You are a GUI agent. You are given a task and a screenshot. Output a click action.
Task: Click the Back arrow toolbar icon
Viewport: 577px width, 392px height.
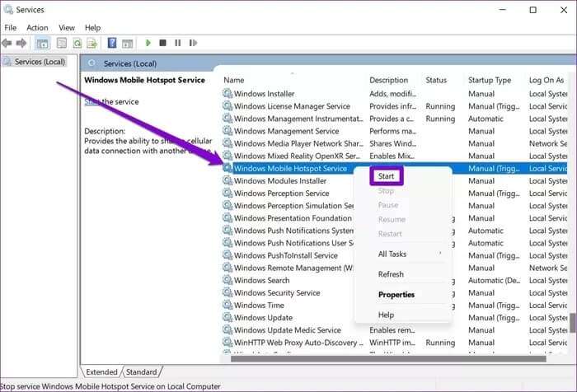7,43
